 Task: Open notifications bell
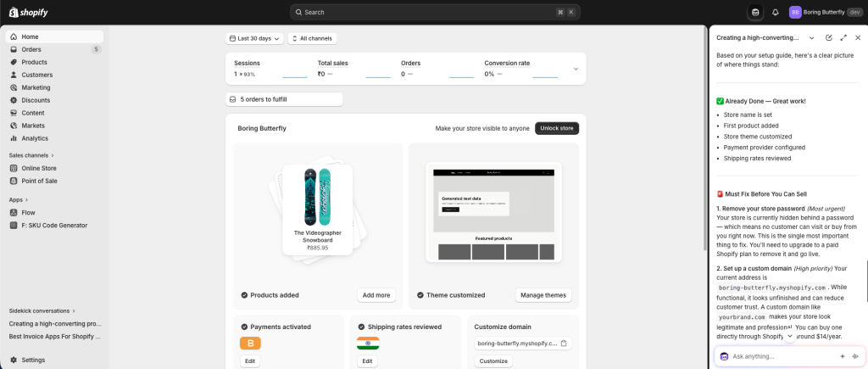coord(775,12)
